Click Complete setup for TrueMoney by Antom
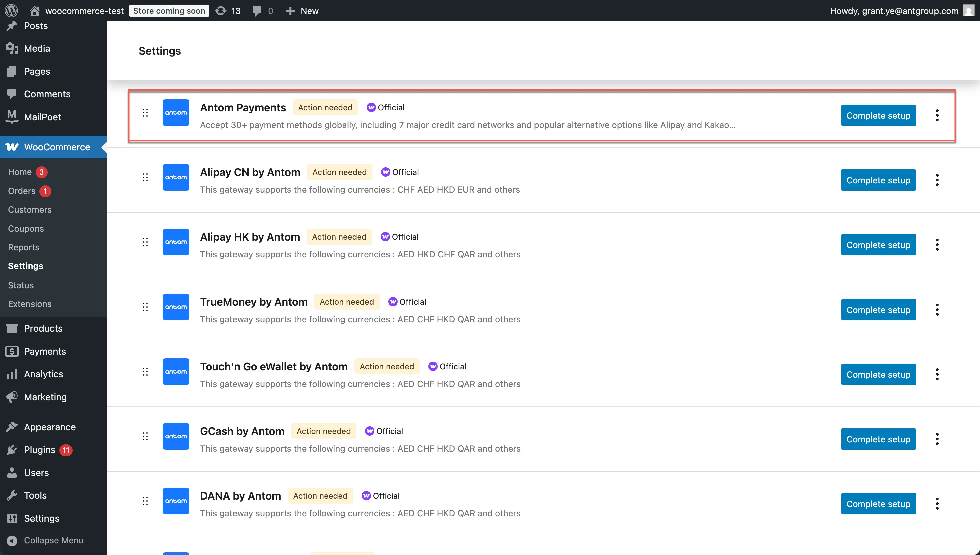The width and height of the screenshot is (980, 555). [878, 310]
